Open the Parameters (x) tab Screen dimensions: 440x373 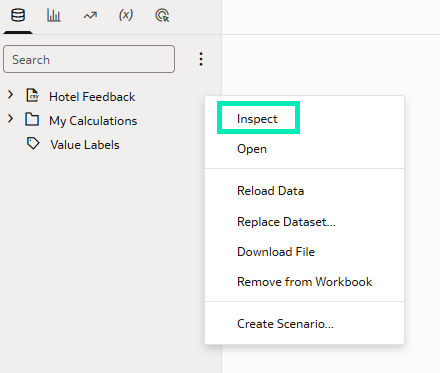(126, 15)
